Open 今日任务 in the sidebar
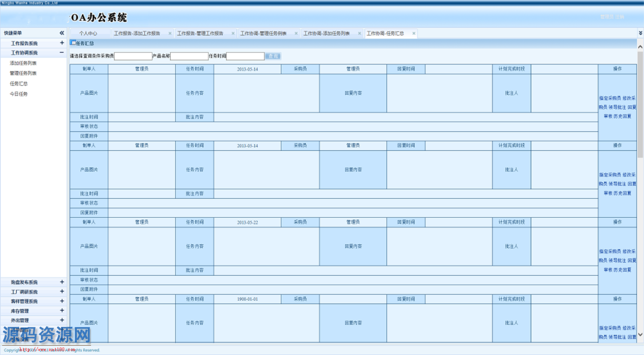The height and width of the screenshot is (355, 644). tap(19, 94)
